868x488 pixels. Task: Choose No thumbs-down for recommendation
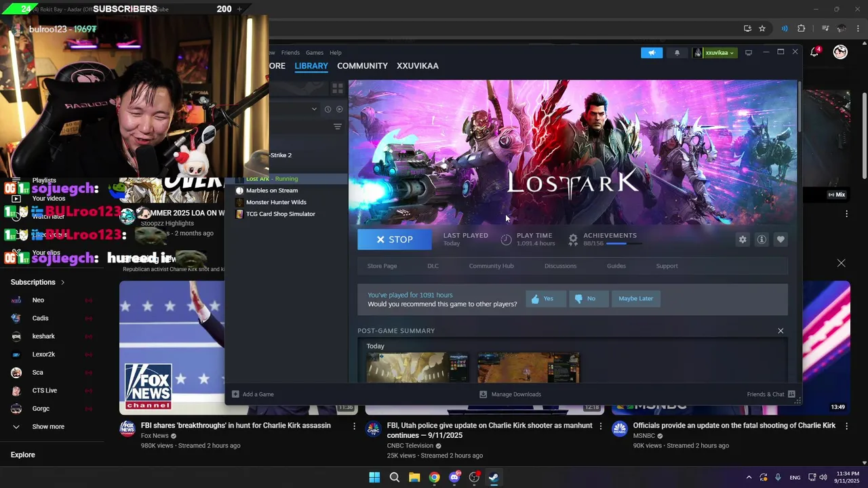tap(588, 298)
